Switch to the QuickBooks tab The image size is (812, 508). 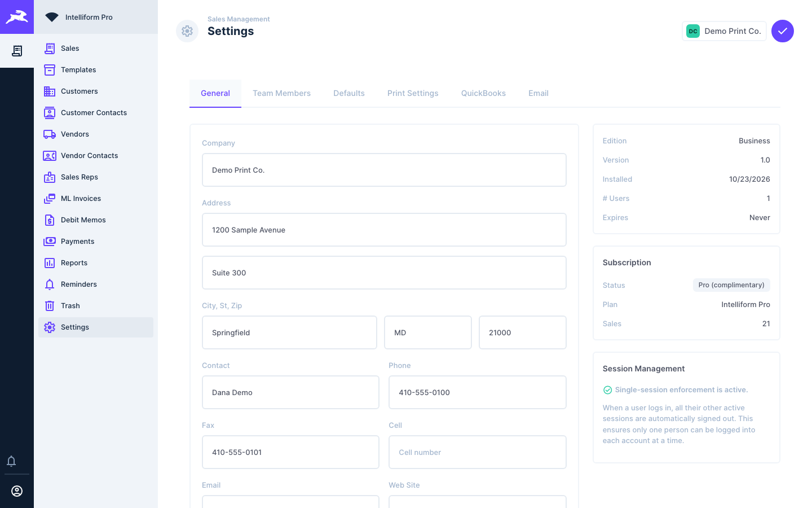click(x=483, y=93)
